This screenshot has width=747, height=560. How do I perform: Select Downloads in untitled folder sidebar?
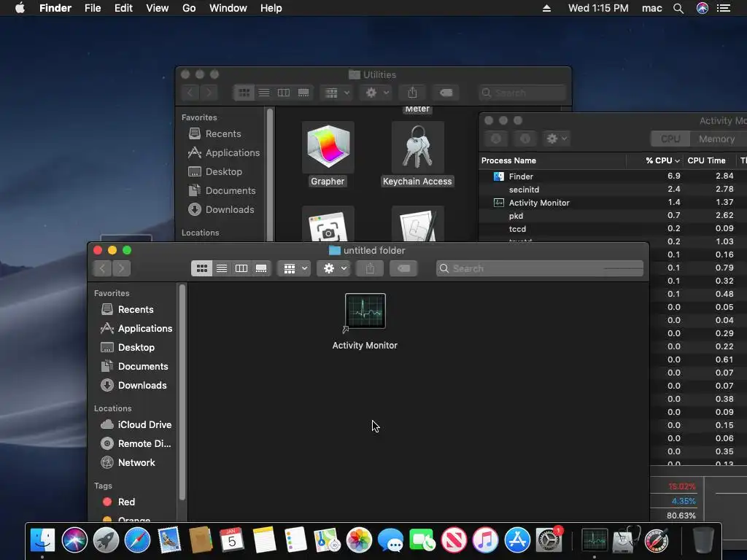(x=134, y=385)
